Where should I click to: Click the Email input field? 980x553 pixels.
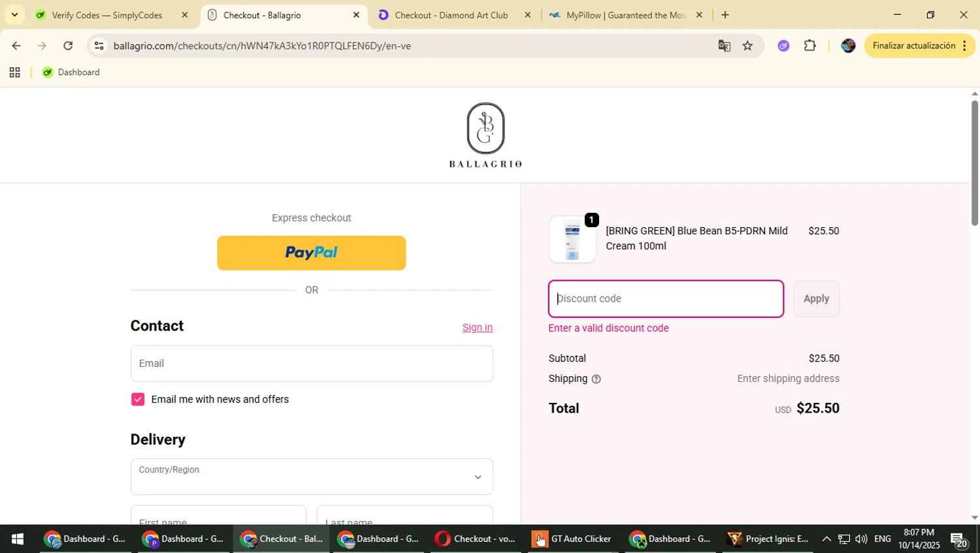(312, 364)
